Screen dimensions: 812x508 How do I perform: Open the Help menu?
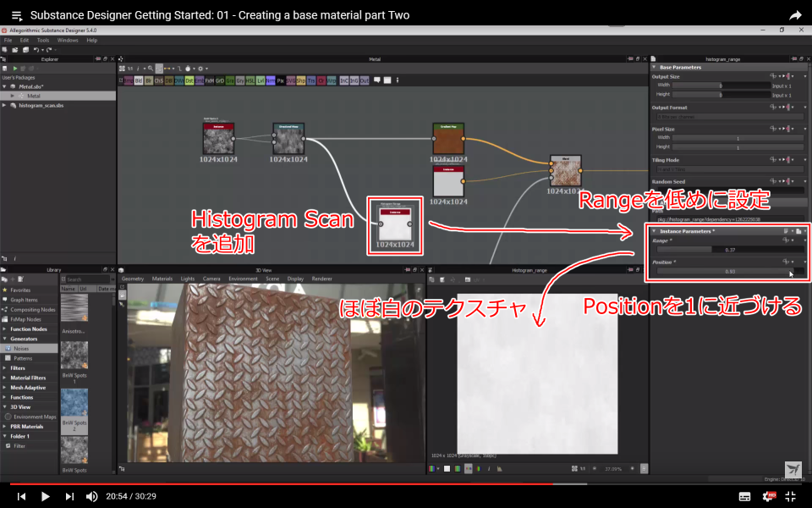(x=91, y=40)
